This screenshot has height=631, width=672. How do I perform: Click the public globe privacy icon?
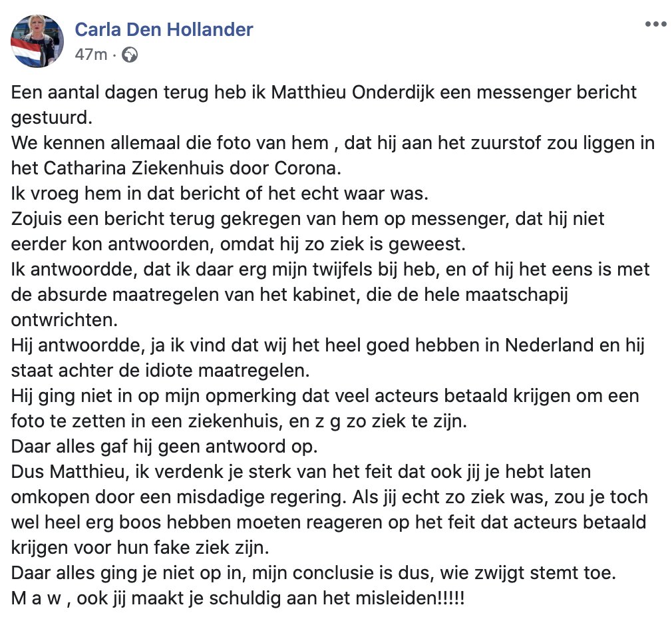tap(130, 55)
